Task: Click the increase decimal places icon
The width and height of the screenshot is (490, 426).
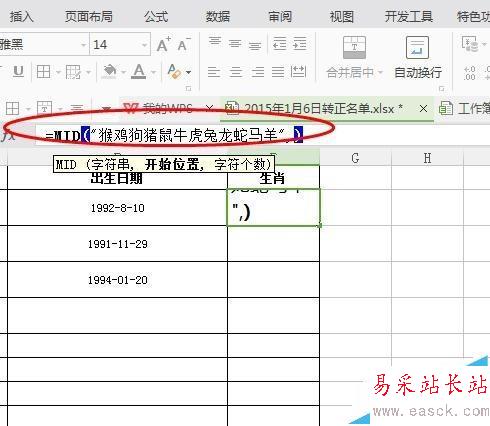Action: click(470, 73)
